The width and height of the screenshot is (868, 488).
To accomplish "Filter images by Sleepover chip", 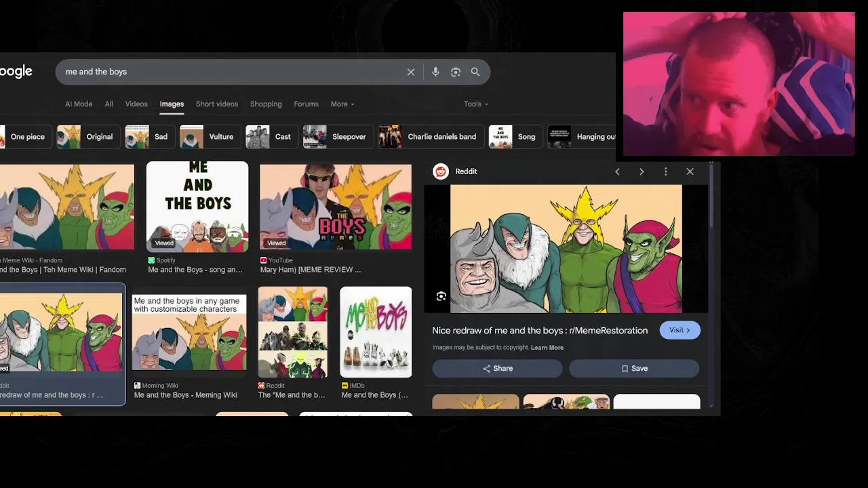I will coord(338,137).
